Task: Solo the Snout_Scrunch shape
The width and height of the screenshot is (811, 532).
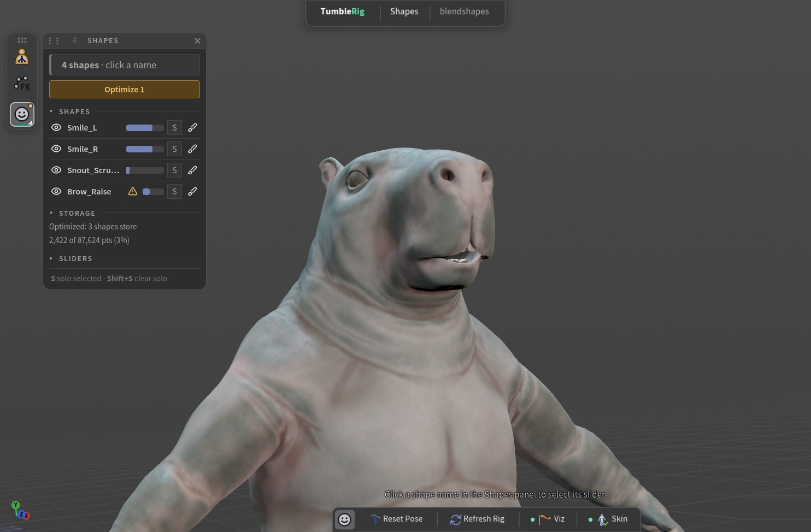Action: tap(174, 170)
